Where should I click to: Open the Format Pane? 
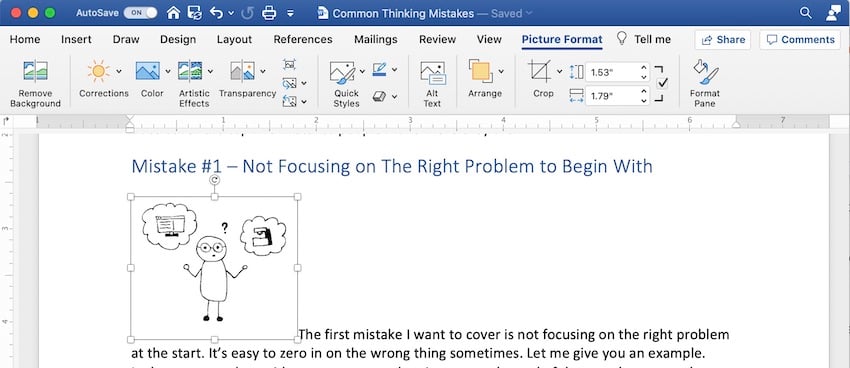[705, 83]
